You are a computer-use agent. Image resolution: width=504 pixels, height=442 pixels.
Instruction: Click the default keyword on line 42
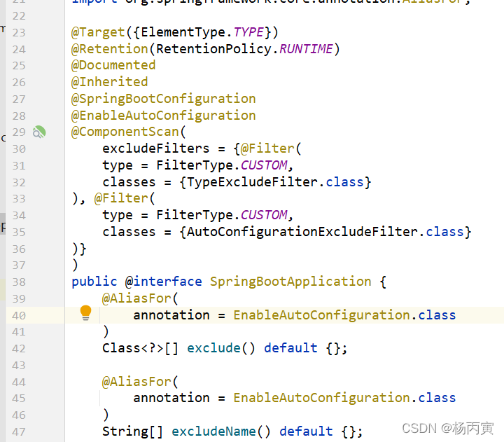pyautogui.click(x=290, y=348)
